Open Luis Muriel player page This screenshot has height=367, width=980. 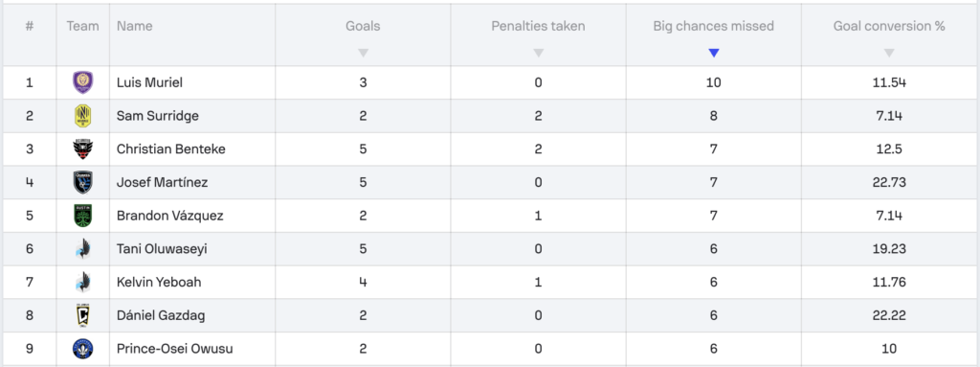click(x=149, y=82)
